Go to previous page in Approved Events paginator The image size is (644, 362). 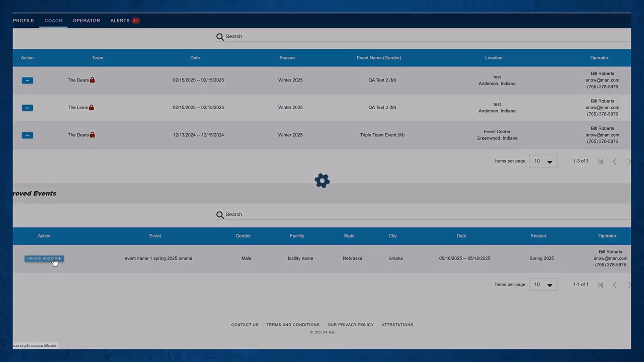pyautogui.click(x=614, y=285)
